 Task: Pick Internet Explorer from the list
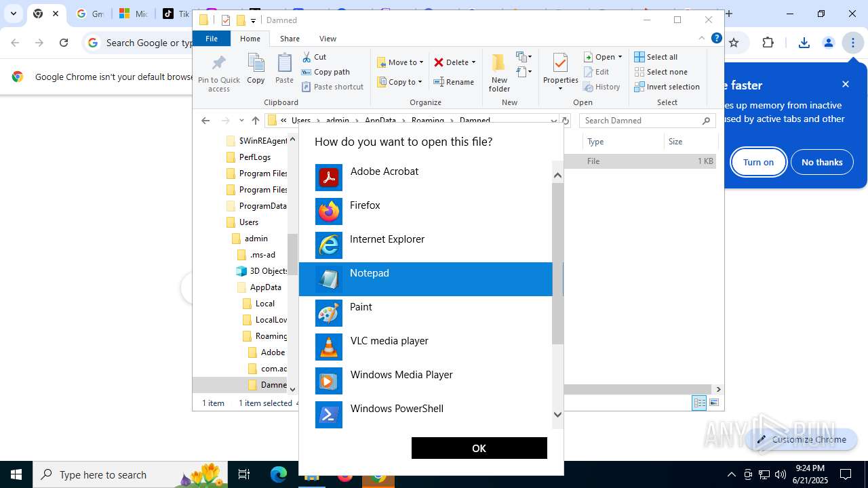426,245
